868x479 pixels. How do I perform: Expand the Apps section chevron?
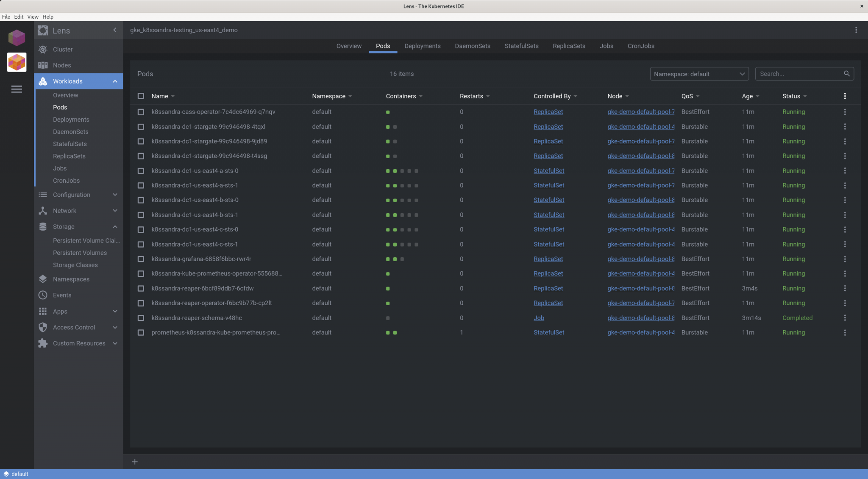pos(115,312)
